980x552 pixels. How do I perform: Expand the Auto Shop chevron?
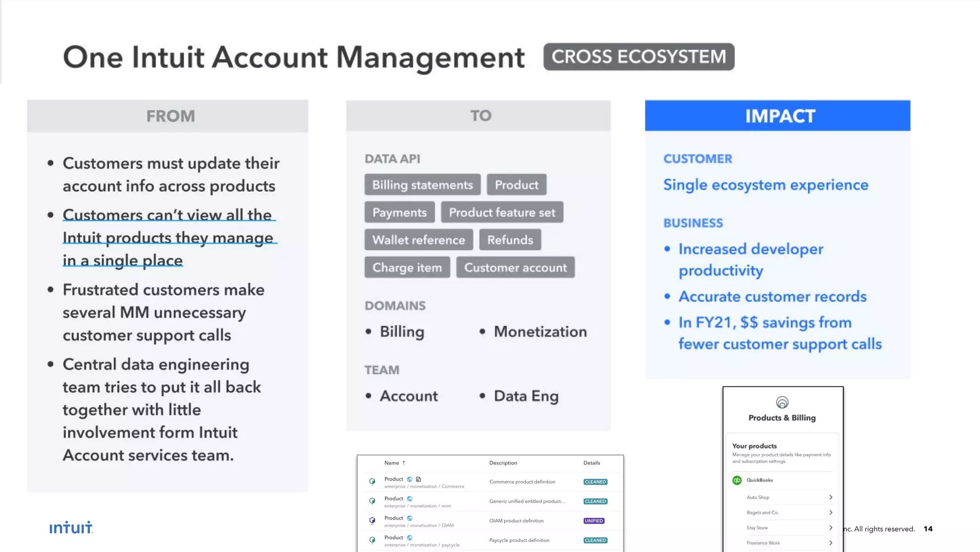point(831,497)
